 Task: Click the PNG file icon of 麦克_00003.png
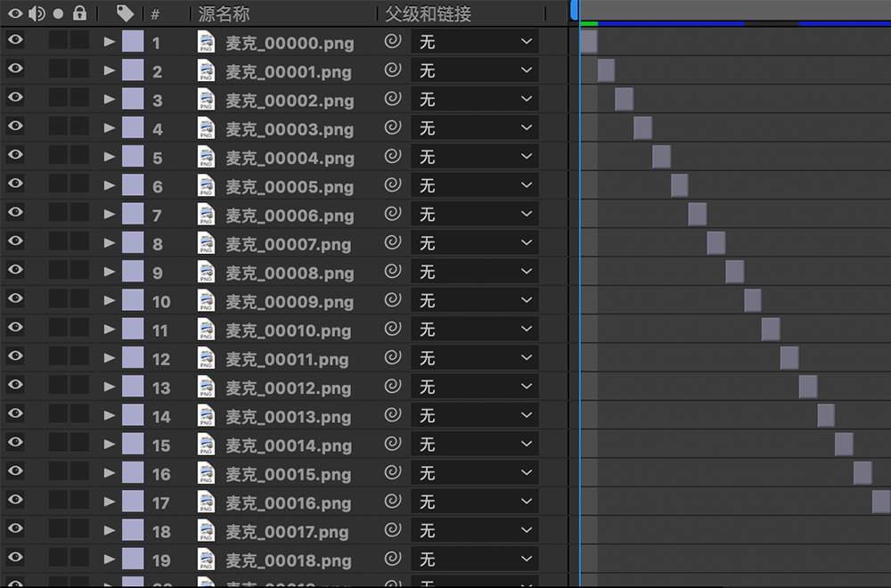click(207, 128)
